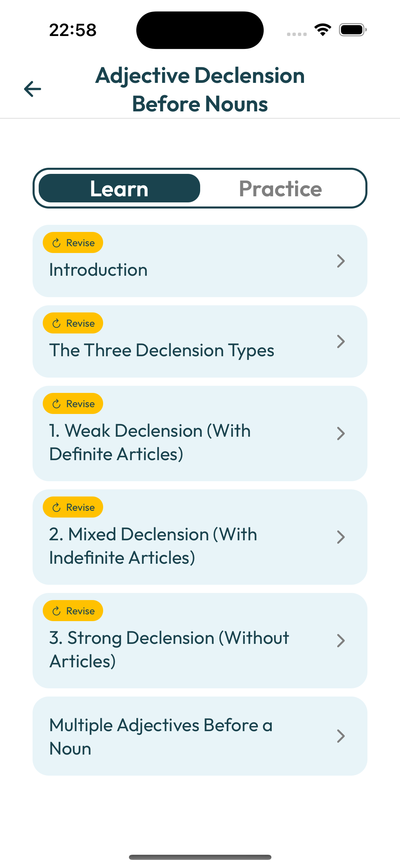Open 3. Strong Declension lesson text
Image resolution: width=400 pixels, height=868 pixels.
(169, 649)
